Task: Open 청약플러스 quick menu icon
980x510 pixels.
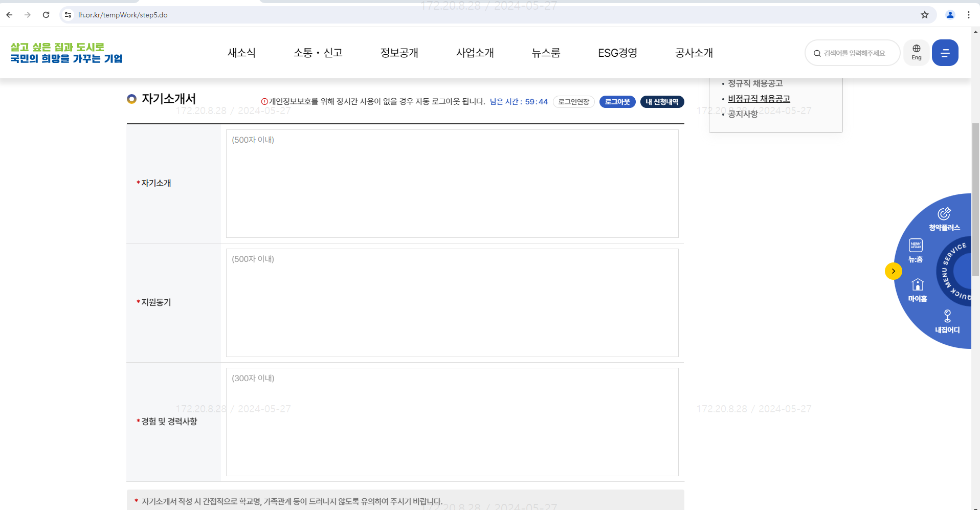Action: [944, 219]
